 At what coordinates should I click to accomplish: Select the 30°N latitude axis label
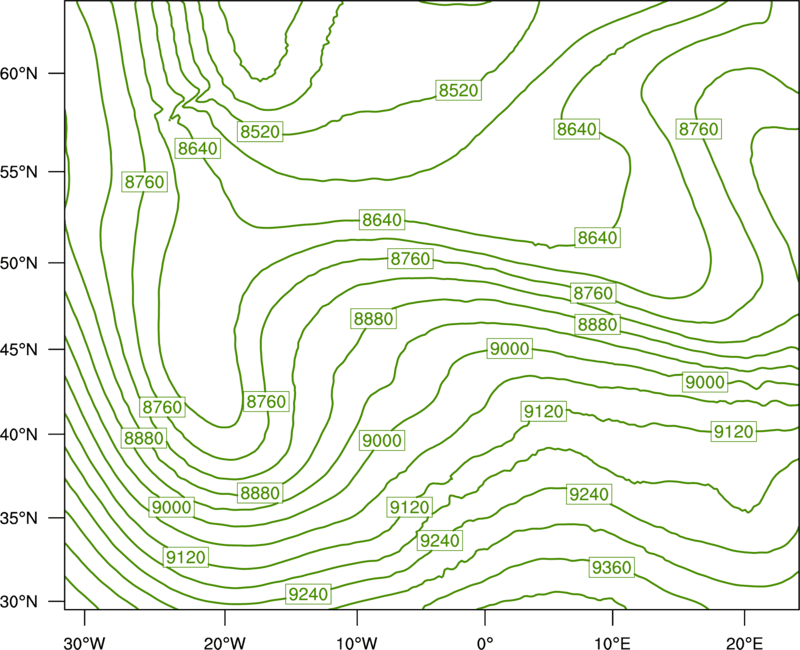click(19, 602)
